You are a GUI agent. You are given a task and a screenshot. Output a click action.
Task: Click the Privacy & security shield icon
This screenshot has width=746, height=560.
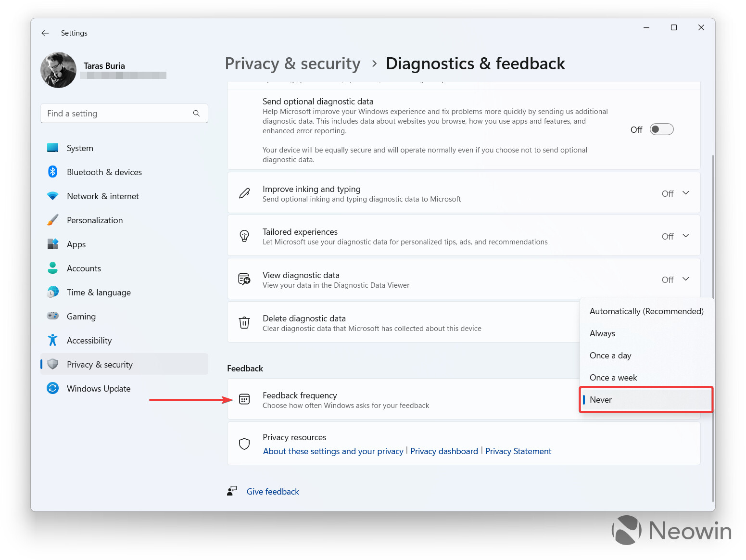pos(53,364)
